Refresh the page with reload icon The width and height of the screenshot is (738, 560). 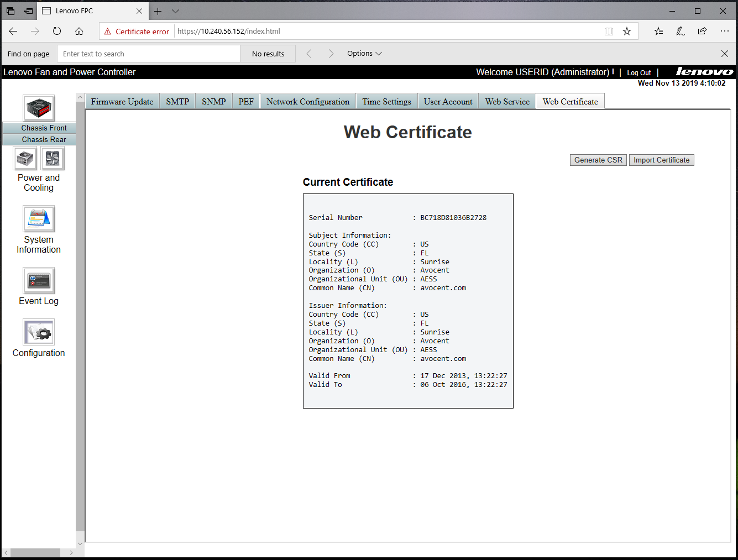tap(57, 32)
